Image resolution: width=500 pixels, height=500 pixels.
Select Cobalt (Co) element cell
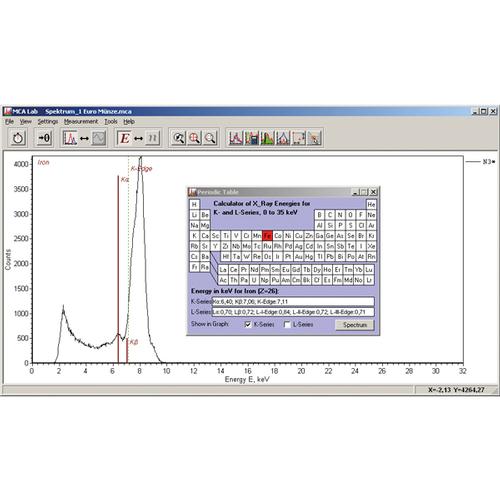tap(278, 236)
